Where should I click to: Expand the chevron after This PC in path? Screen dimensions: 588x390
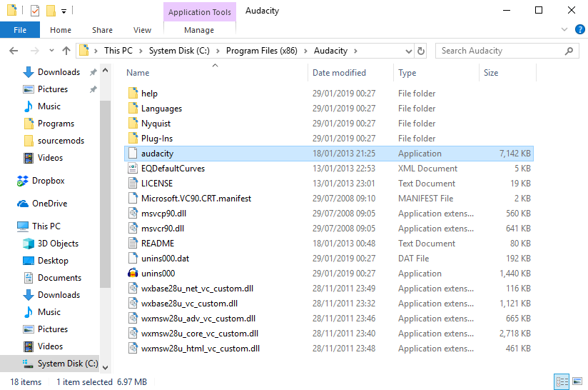click(x=141, y=51)
